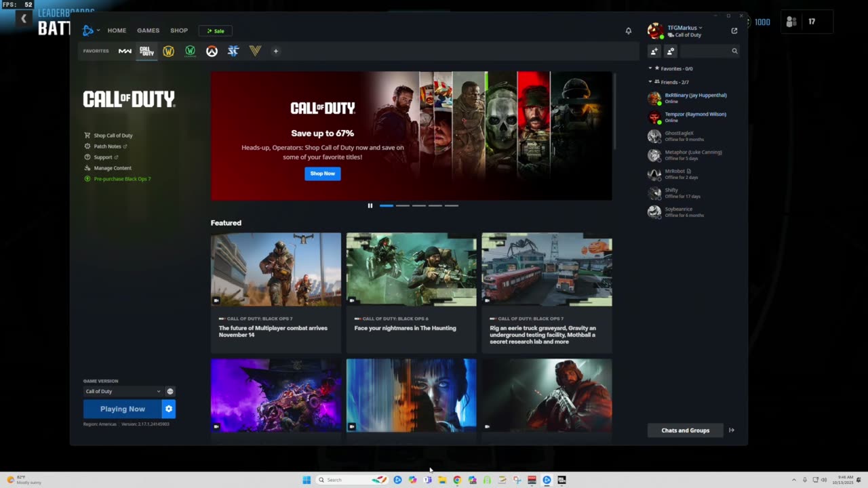Open Overwatch from the favorites bar
The width and height of the screenshot is (868, 488).
pos(212,51)
